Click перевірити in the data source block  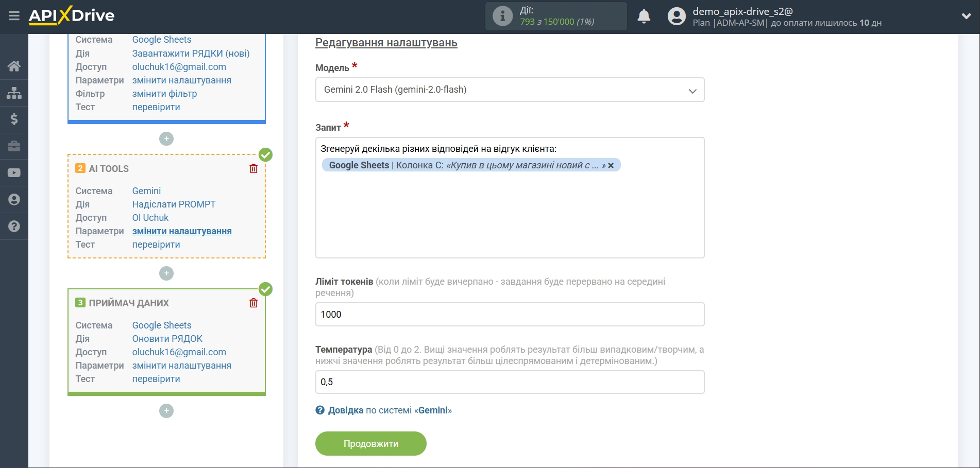156,107
